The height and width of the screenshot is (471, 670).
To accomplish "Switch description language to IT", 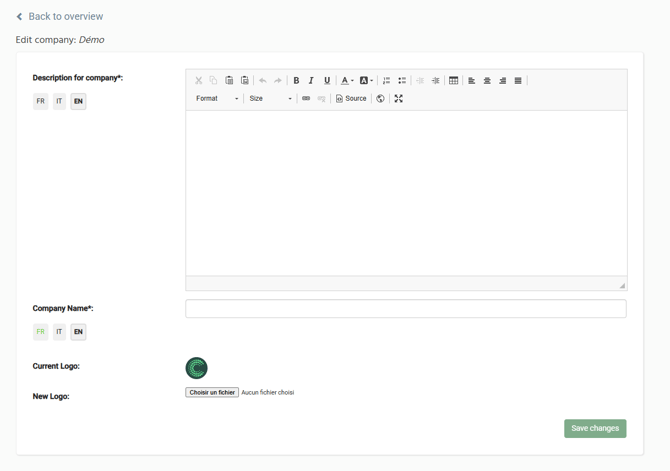I will (x=59, y=101).
